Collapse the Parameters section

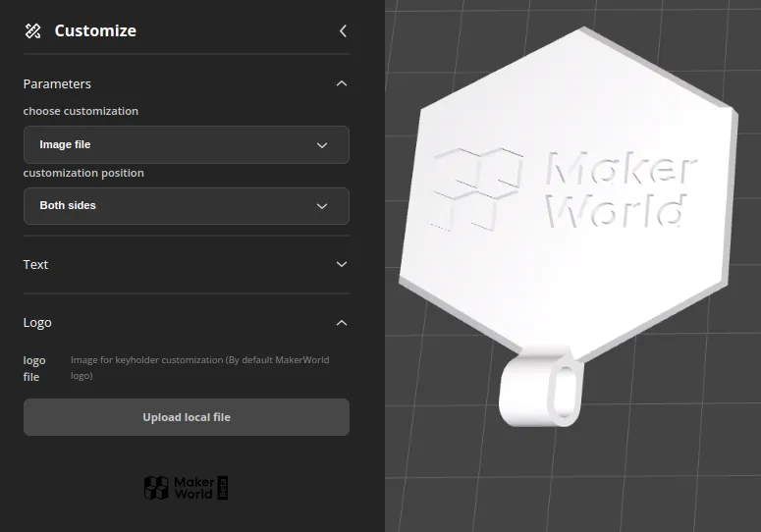click(342, 83)
